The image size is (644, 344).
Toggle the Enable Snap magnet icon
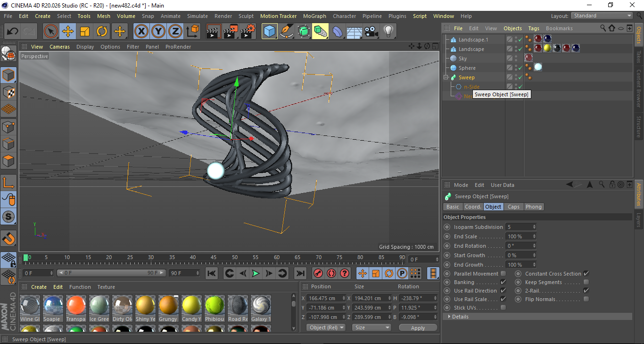click(8, 239)
